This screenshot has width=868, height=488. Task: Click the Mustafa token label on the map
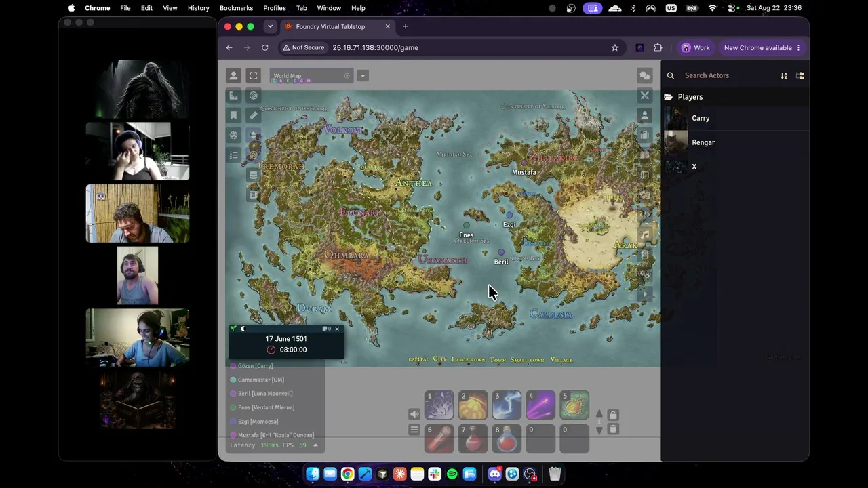pos(524,172)
